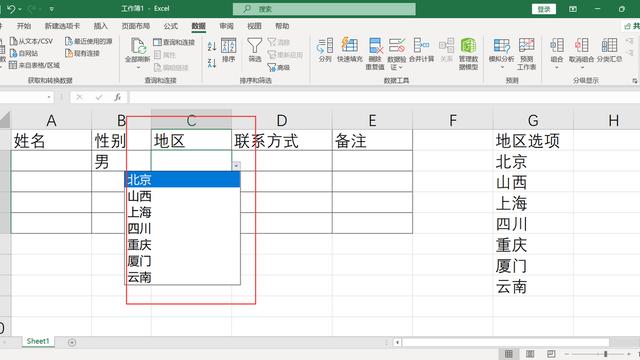The width and height of the screenshot is (640, 360).
Task: Switch to Normal view in status bar
Action: (509, 354)
